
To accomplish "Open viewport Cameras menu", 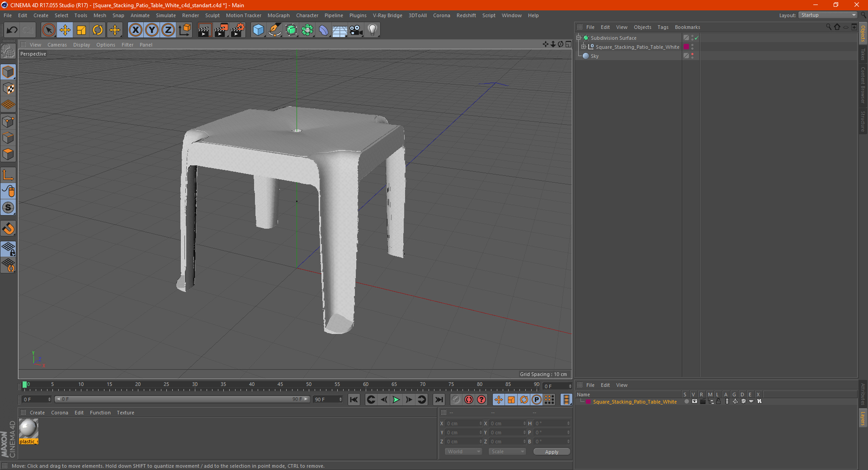I will pyautogui.click(x=57, y=45).
